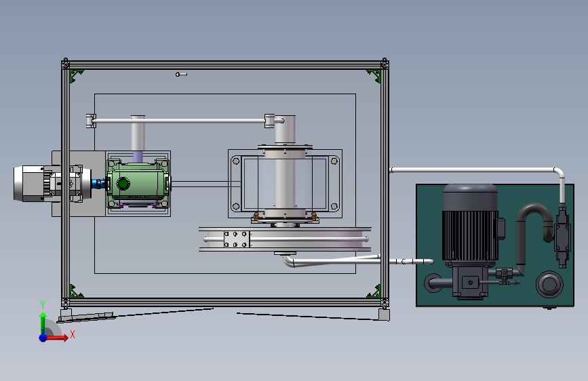The height and width of the screenshot is (381, 588).
Task: Select the blue shaft coupling
Action: coord(98,184)
